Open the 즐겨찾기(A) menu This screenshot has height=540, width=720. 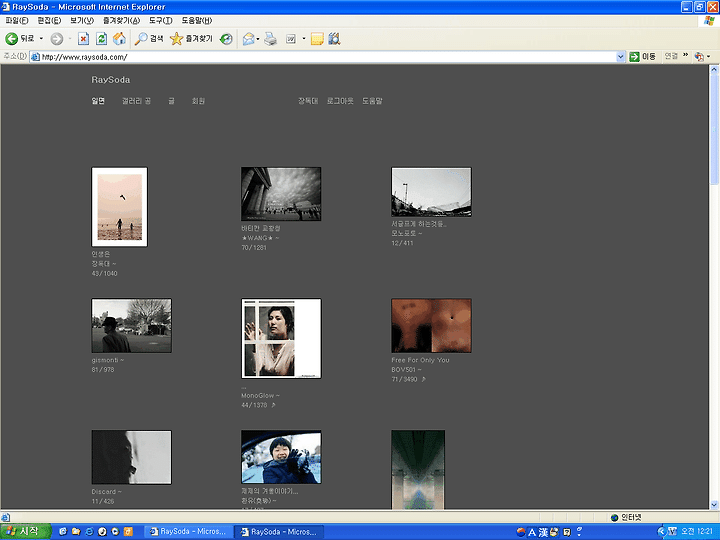click(121, 21)
